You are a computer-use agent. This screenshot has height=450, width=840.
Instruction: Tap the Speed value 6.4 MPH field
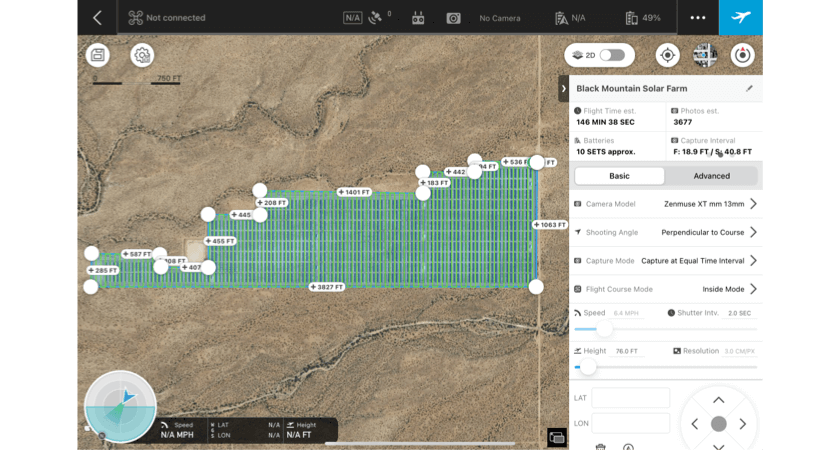(x=626, y=313)
